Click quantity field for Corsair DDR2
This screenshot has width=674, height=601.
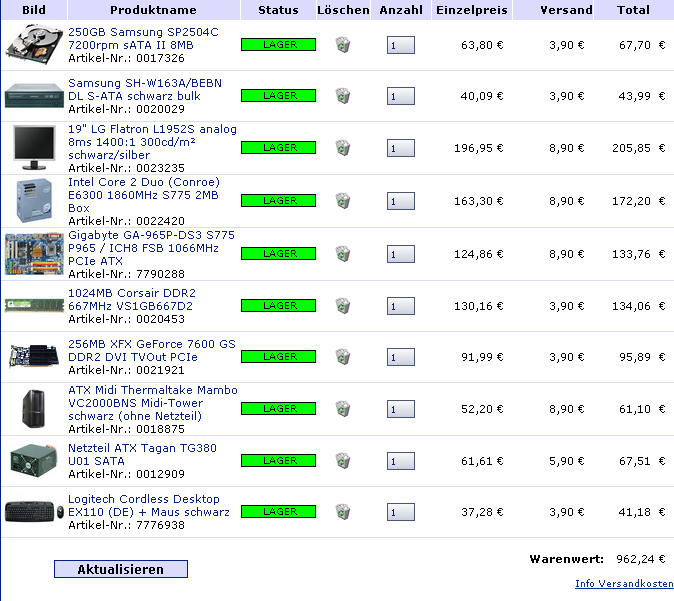pos(401,306)
